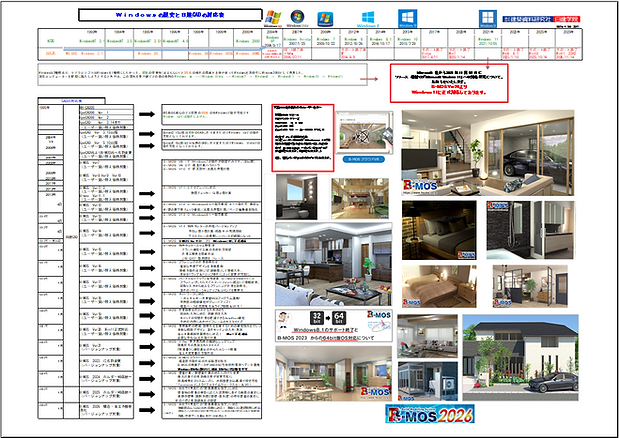The height and width of the screenshot is (438, 619).
Task: Click the Windows Vista orb logo
Action: click(x=297, y=17)
